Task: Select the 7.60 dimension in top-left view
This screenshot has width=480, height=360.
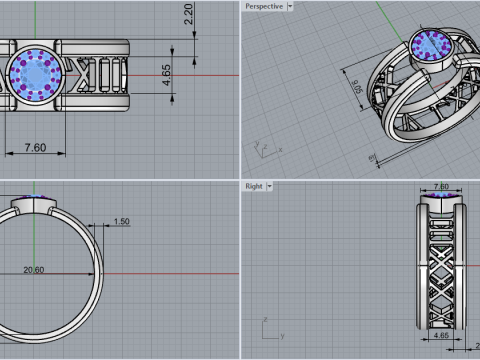Action: click(35, 148)
